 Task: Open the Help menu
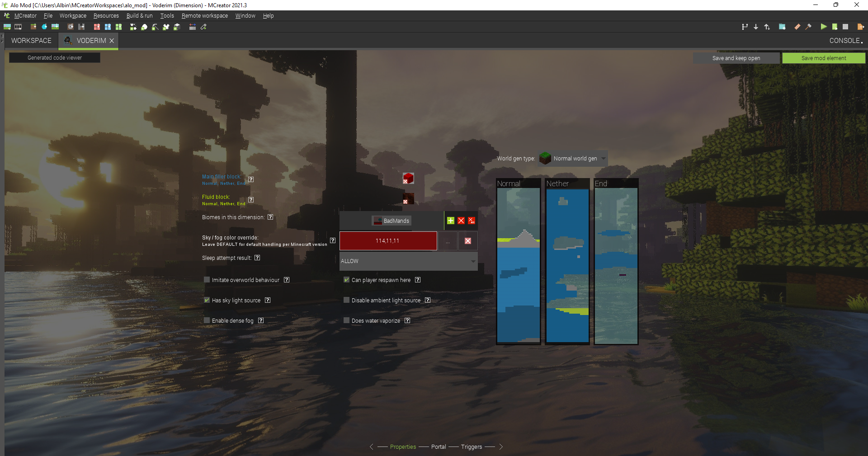(x=269, y=16)
